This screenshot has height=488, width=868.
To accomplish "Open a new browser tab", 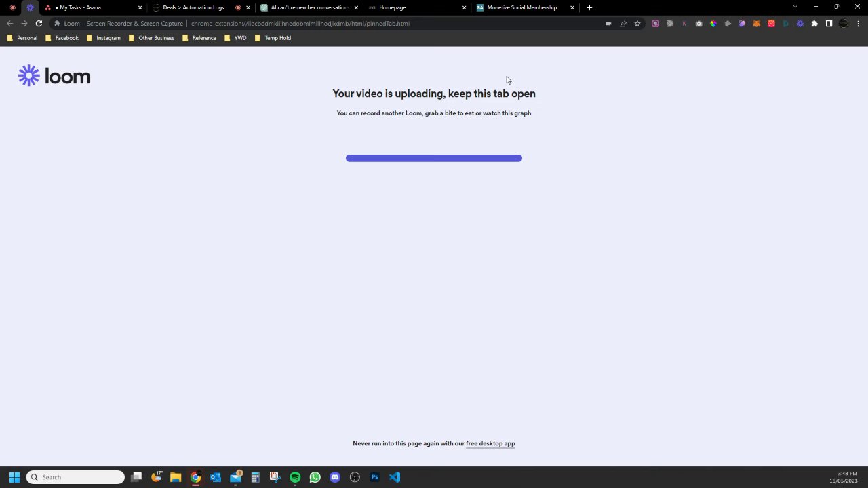I will pyautogui.click(x=589, y=7).
